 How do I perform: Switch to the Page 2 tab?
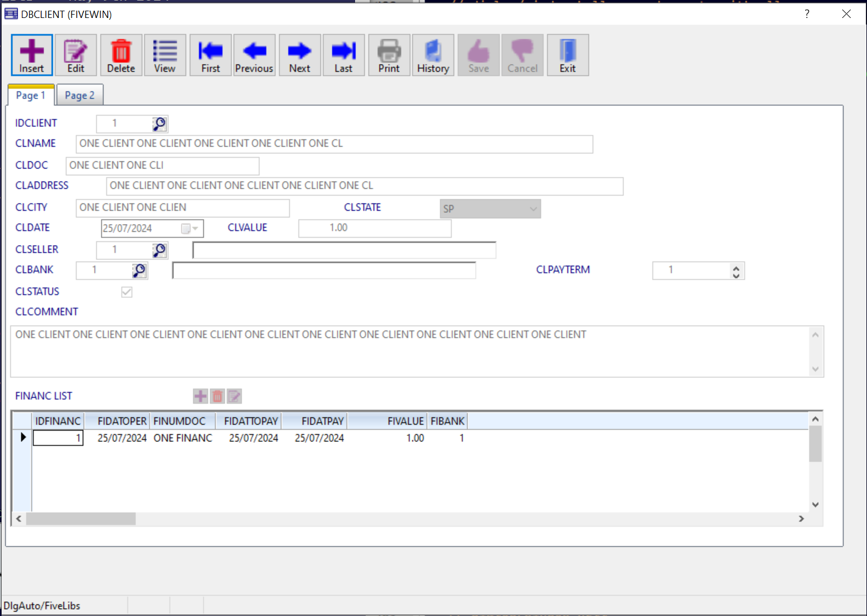click(80, 95)
